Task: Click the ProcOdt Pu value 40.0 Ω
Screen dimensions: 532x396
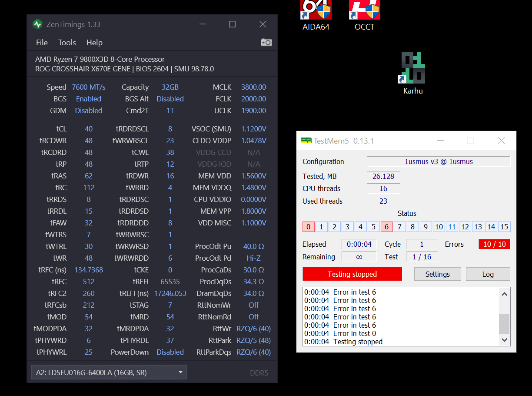Action: [253, 246]
